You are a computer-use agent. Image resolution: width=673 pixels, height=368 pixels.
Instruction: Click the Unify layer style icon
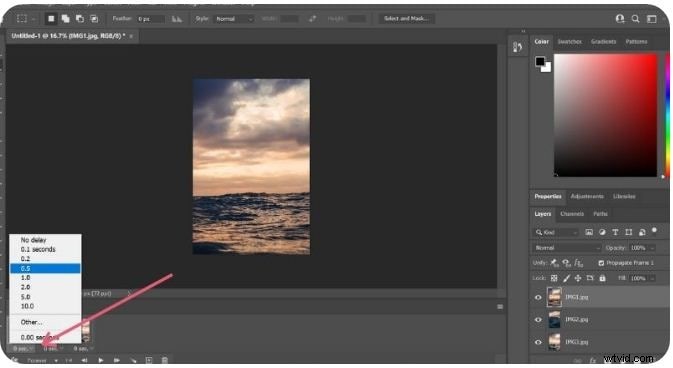point(579,262)
